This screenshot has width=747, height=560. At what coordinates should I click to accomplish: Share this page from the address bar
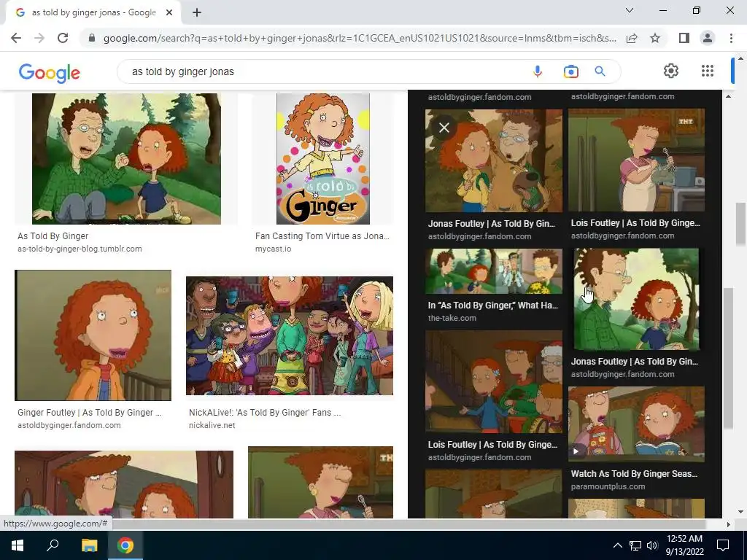[632, 38]
